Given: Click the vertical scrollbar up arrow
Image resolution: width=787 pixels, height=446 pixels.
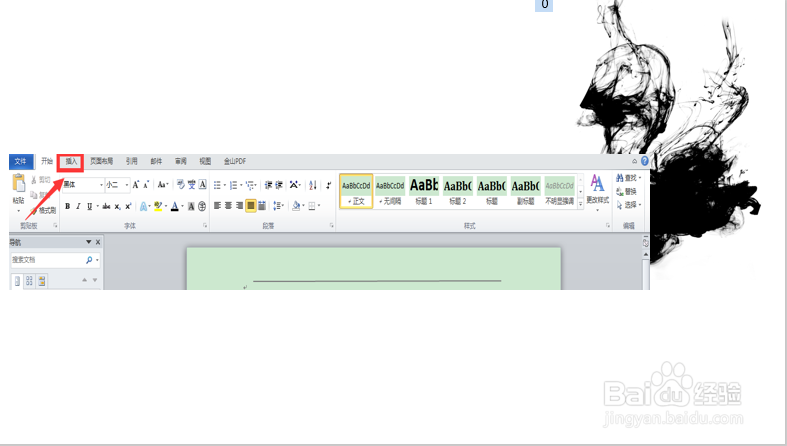Looking at the screenshot, I should [x=646, y=255].
